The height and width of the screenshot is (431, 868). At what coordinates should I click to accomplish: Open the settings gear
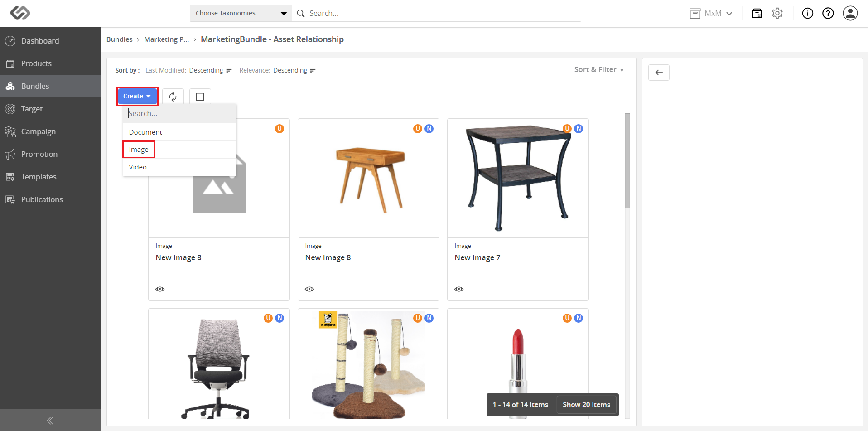coord(777,13)
